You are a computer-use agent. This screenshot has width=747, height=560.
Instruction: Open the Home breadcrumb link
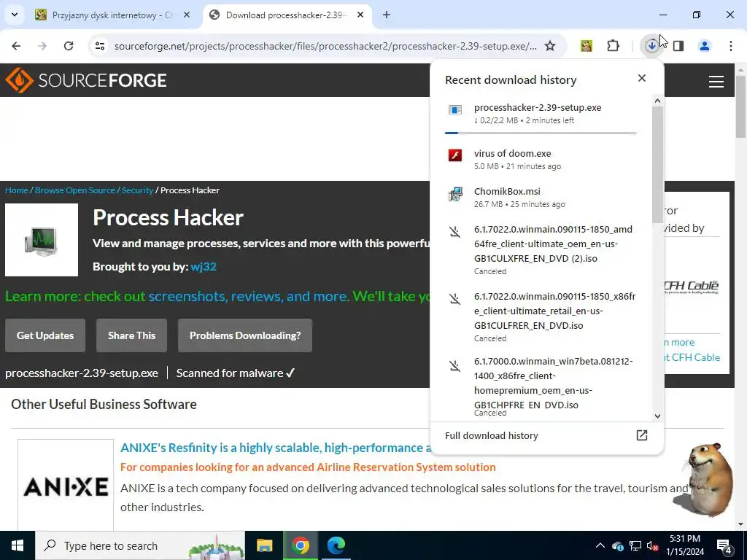17,190
